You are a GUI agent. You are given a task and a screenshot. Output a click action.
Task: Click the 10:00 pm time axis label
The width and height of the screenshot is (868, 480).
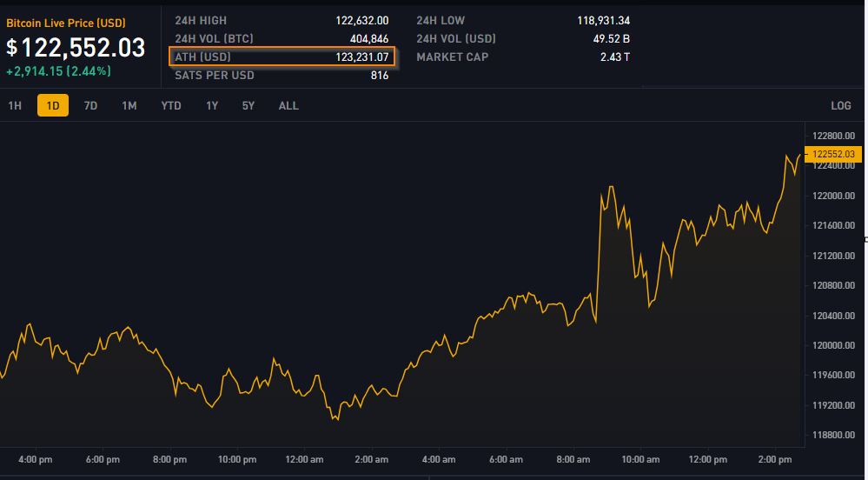[237, 459]
